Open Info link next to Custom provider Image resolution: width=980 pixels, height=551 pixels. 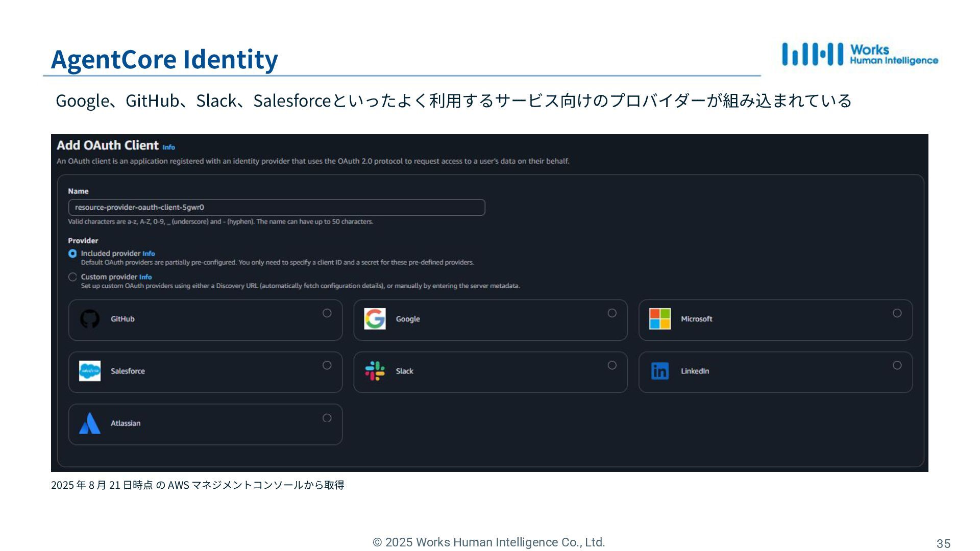145,277
